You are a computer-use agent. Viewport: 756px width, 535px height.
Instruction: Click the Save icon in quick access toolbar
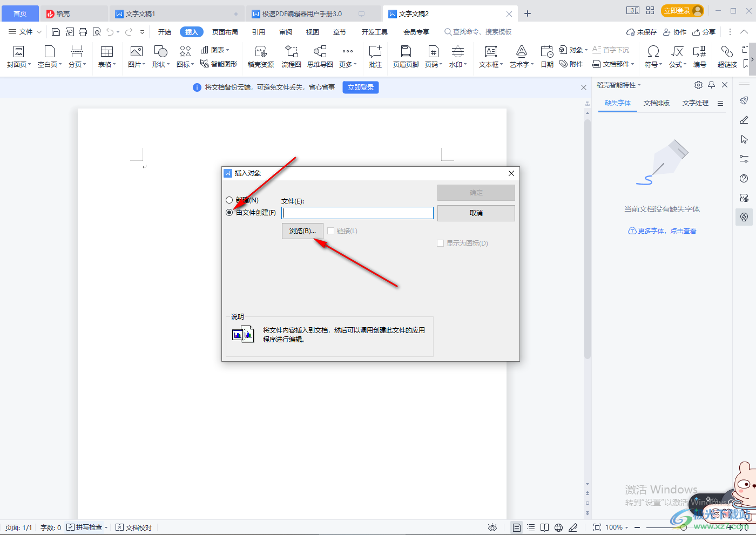point(56,32)
